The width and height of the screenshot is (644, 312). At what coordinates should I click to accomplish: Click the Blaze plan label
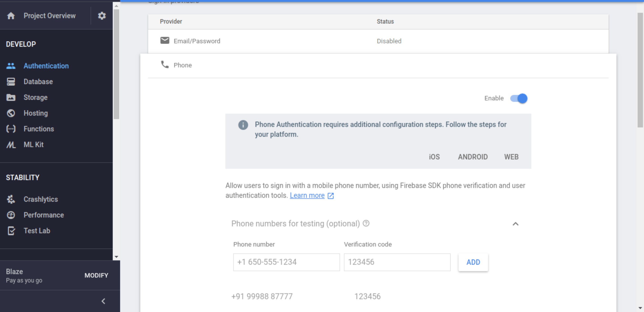click(x=15, y=271)
